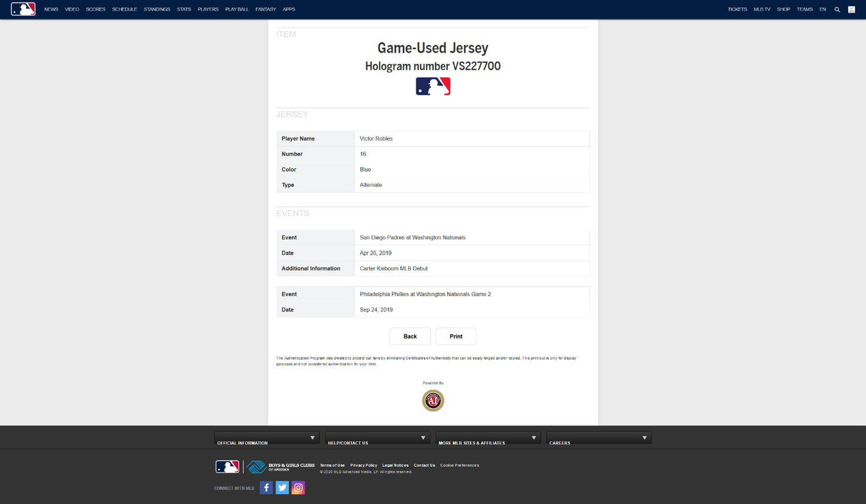Screen dimensions: 866x504
Task: Click the MLB Authentication Program seal
Action: click(433, 400)
